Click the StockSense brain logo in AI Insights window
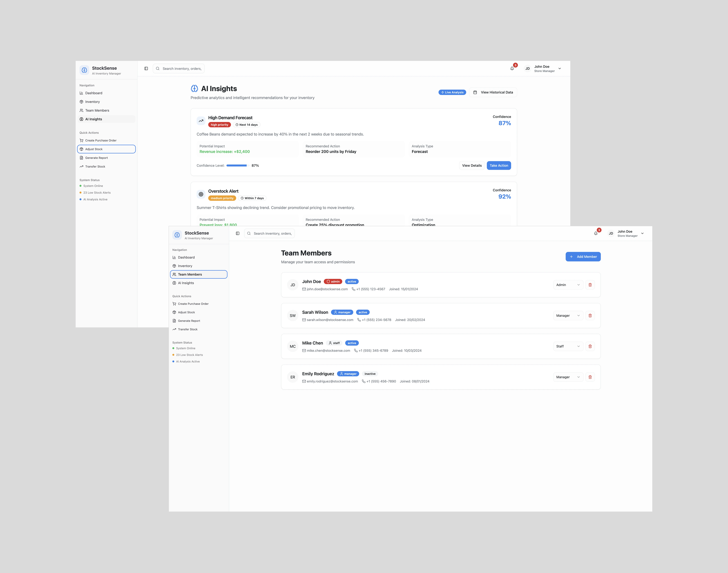The height and width of the screenshot is (573, 728). pyautogui.click(x=84, y=70)
